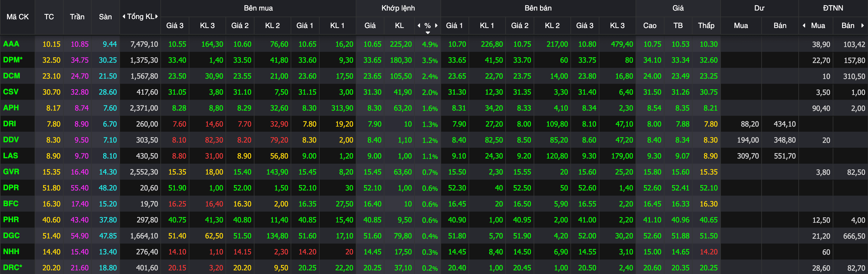868x274 pixels.
Task: Open stock symbol APH
Action: pos(11,108)
